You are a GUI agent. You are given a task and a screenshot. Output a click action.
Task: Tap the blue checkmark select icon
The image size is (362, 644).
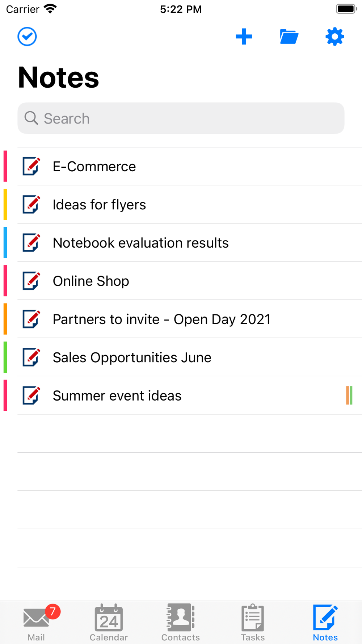(x=27, y=37)
